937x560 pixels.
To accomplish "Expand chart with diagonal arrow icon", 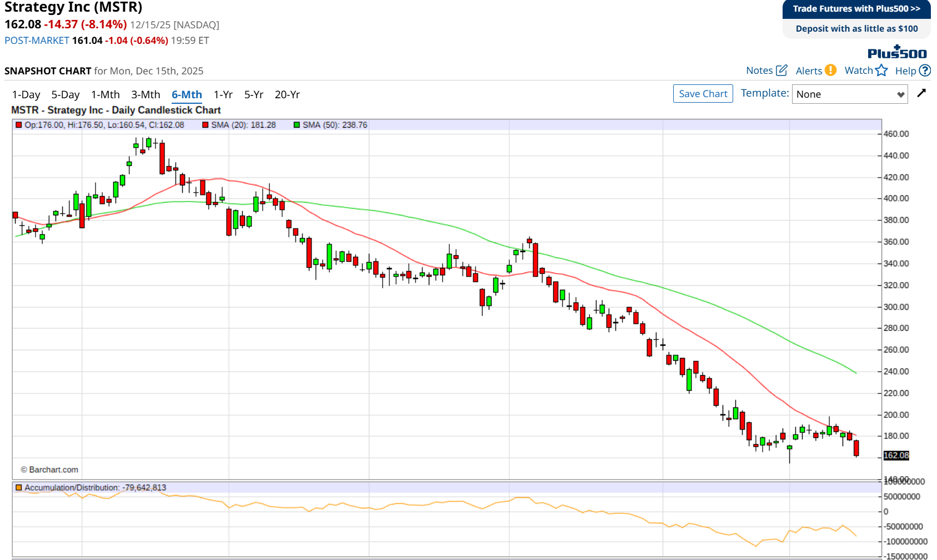I will [921, 93].
